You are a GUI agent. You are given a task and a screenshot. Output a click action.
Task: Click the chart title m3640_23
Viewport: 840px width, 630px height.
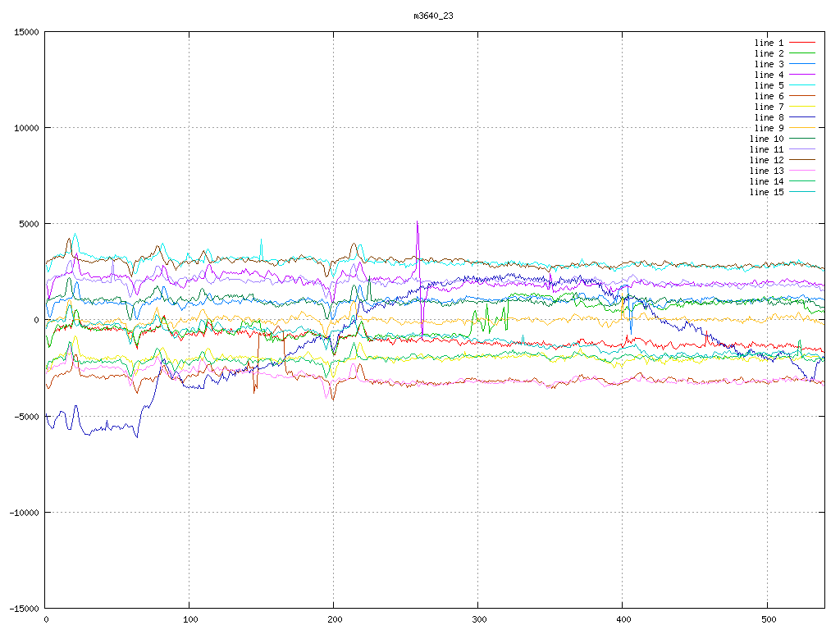(433, 16)
